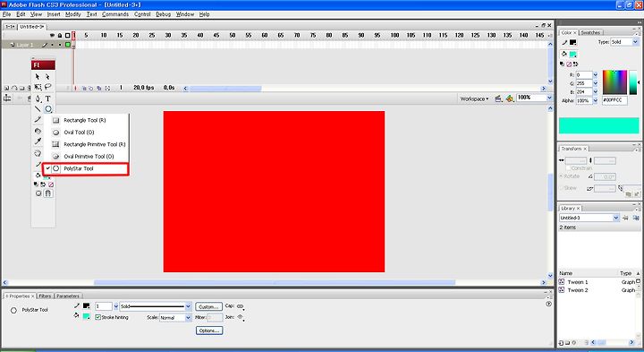Click the PolyStar shape tool in toolbox
The width and height of the screenshot is (644, 352).
[x=48, y=109]
